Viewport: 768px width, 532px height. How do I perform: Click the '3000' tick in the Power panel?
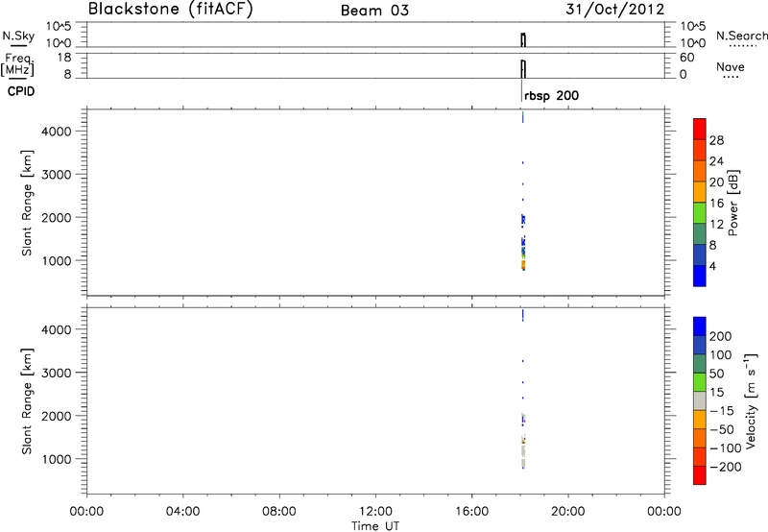coord(57,175)
